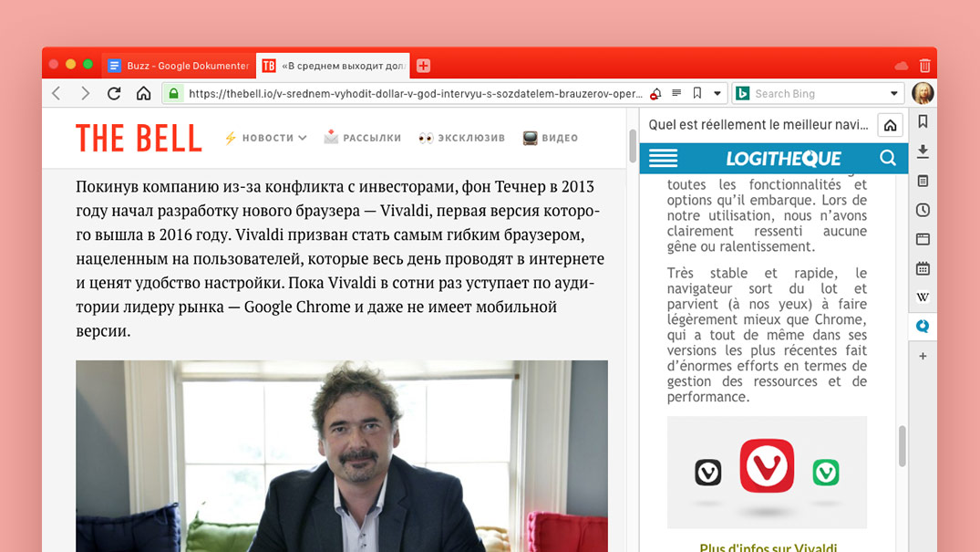Open the ВИДЕО section

tap(551, 138)
